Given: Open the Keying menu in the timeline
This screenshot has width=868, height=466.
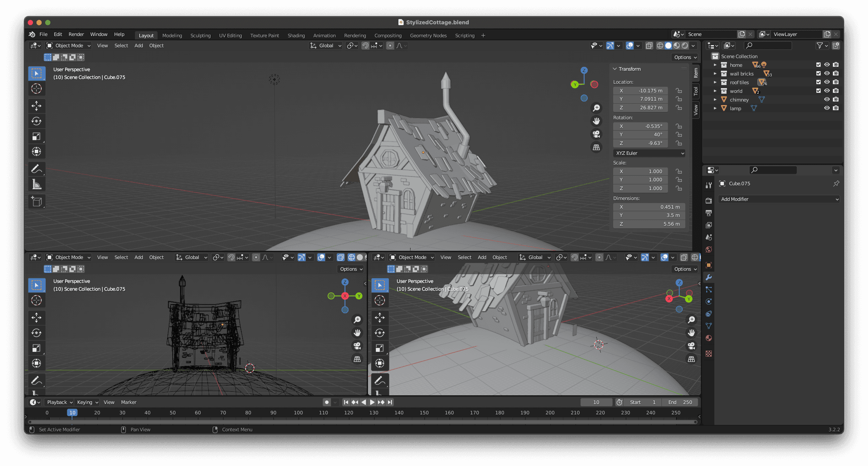Looking at the screenshot, I should click(87, 402).
